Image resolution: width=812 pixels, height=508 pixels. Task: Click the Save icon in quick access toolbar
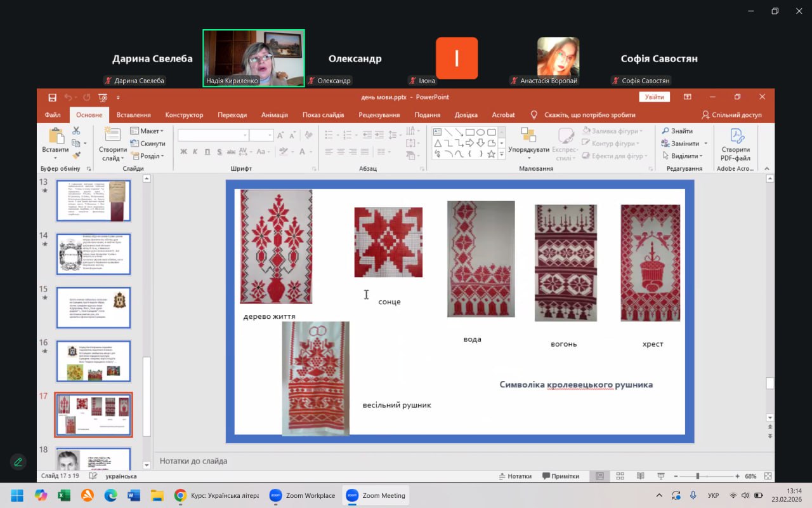(x=52, y=97)
